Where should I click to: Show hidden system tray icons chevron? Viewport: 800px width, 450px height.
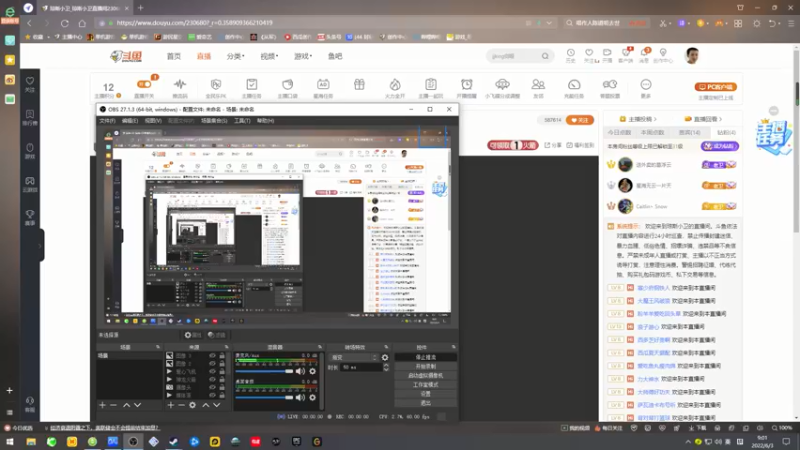pyautogui.click(x=688, y=442)
